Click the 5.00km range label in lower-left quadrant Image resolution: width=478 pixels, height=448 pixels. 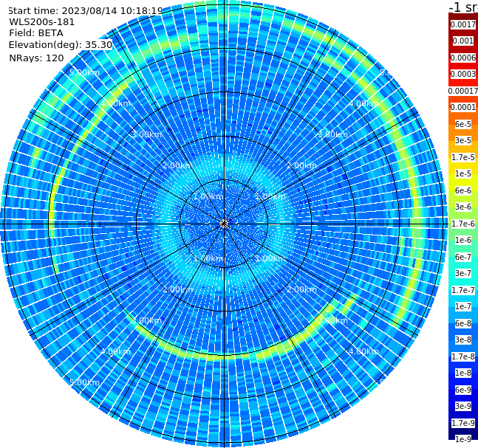(x=84, y=382)
